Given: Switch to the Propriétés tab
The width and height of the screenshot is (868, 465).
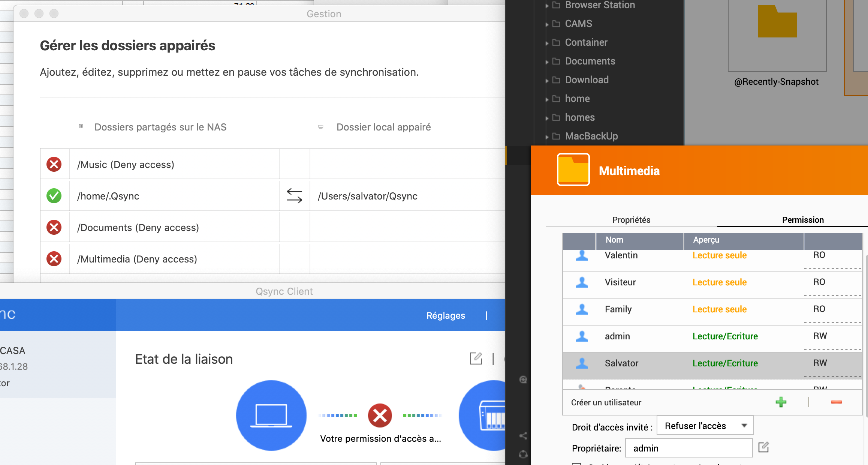Looking at the screenshot, I should coord(631,220).
